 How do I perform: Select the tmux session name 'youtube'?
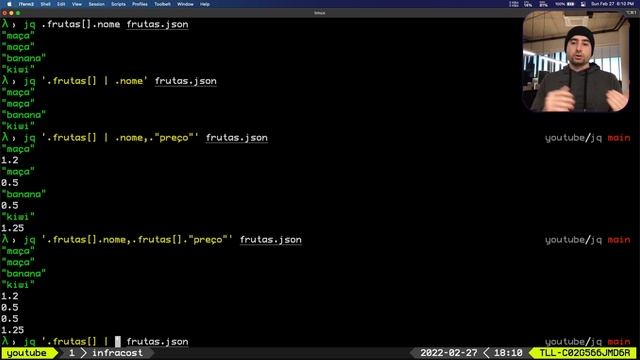pos(27,353)
